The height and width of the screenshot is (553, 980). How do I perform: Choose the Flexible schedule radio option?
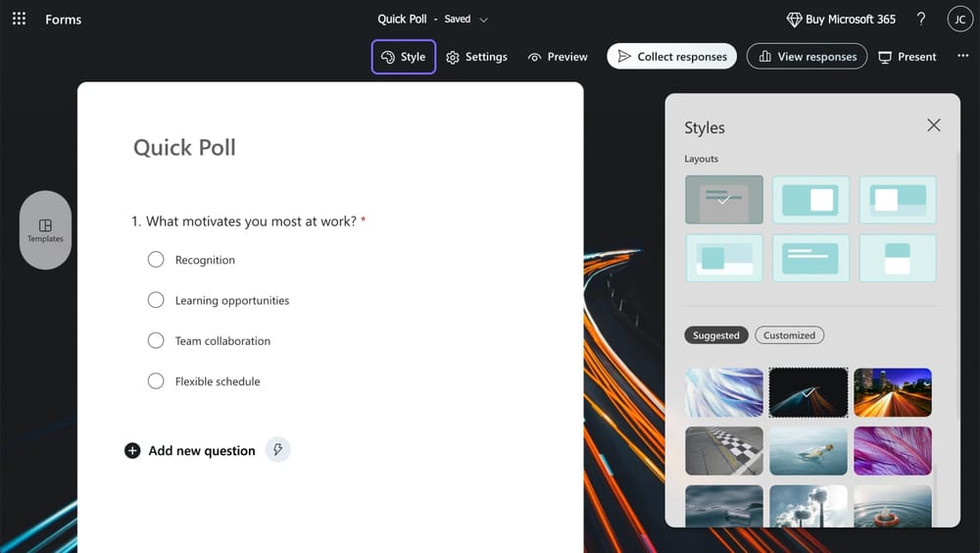point(156,381)
